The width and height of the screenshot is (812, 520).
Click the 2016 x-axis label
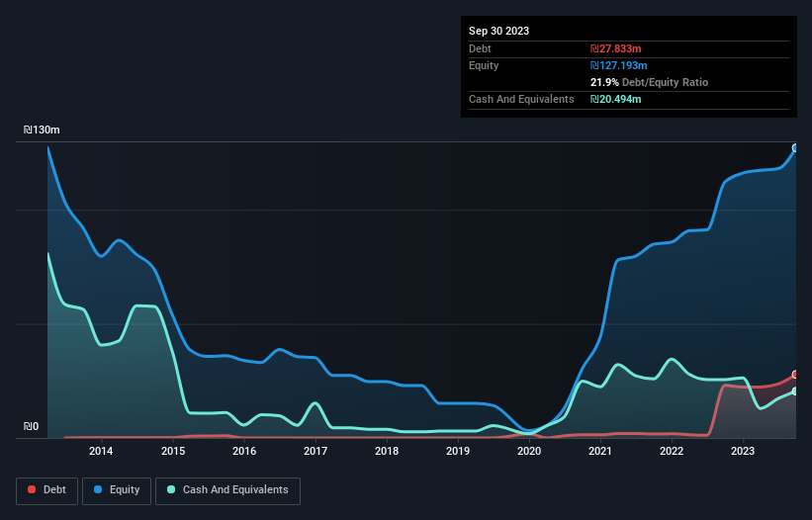tap(244, 451)
